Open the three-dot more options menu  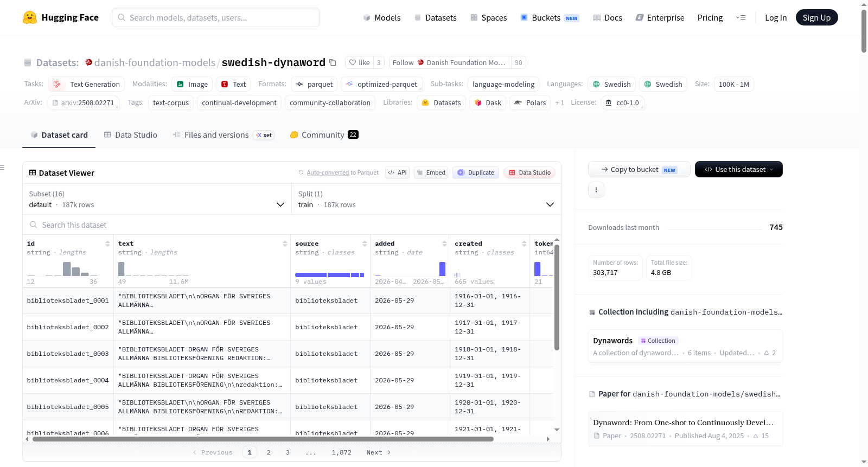click(596, 190)
